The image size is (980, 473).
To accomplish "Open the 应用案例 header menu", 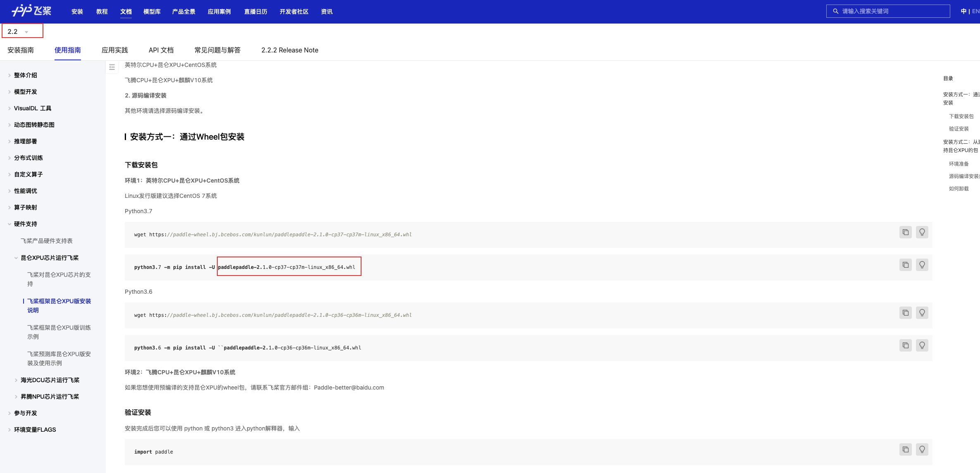I will [x=219, y=12].
